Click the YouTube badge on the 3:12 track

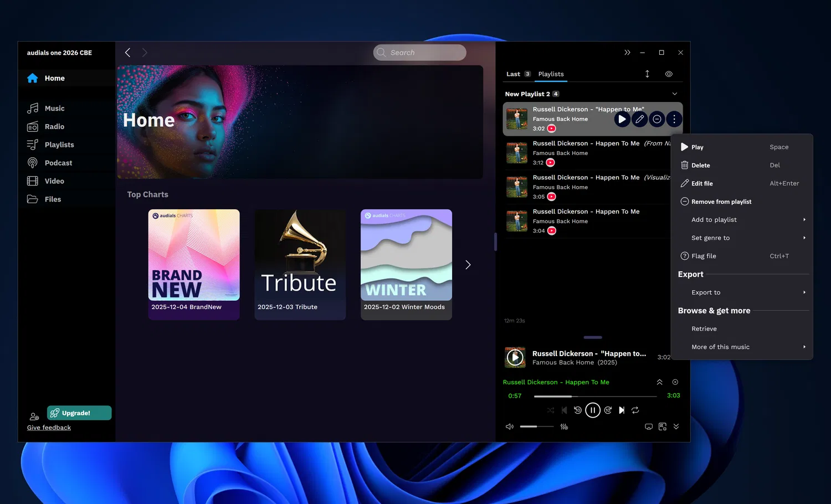550,163
